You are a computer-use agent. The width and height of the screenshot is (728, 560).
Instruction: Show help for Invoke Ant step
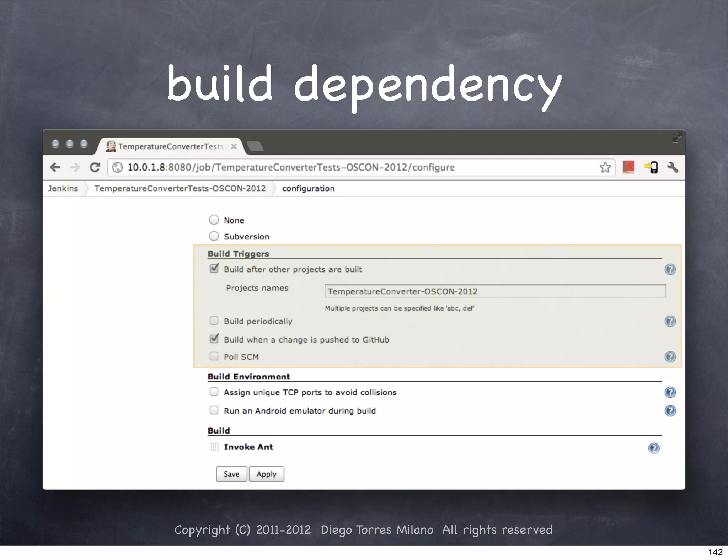click(x=654, y=448)
